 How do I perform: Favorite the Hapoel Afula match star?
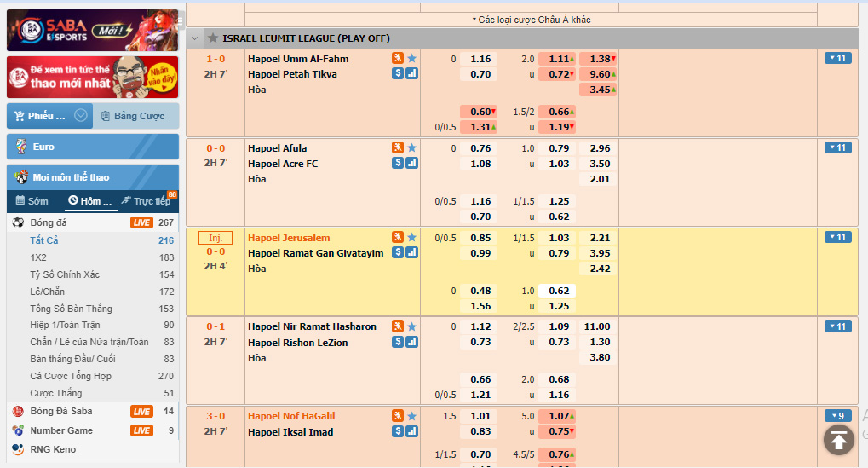[x=411, y=148]
